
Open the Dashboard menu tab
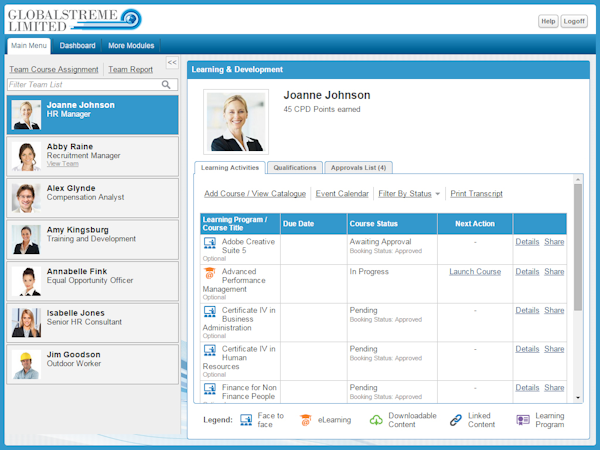tap(77, 46)
